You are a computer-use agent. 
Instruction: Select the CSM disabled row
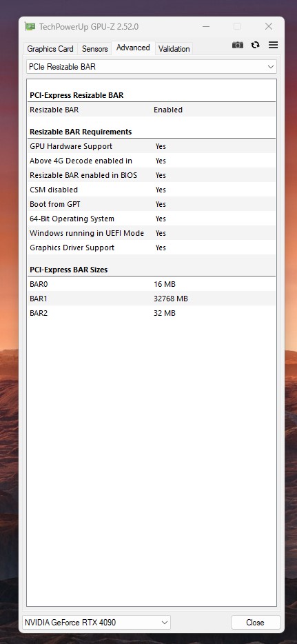(x=152, y=190)
